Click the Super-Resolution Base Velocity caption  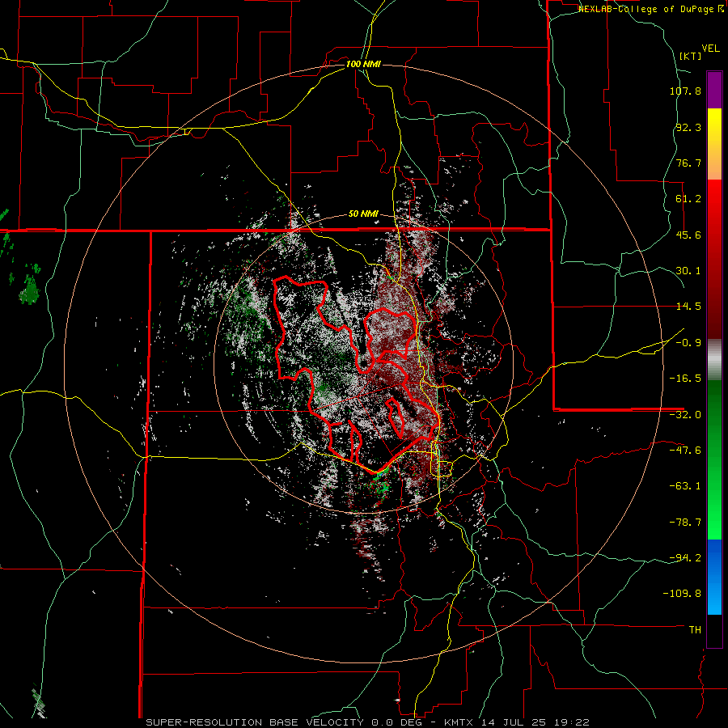pos(367,722)
